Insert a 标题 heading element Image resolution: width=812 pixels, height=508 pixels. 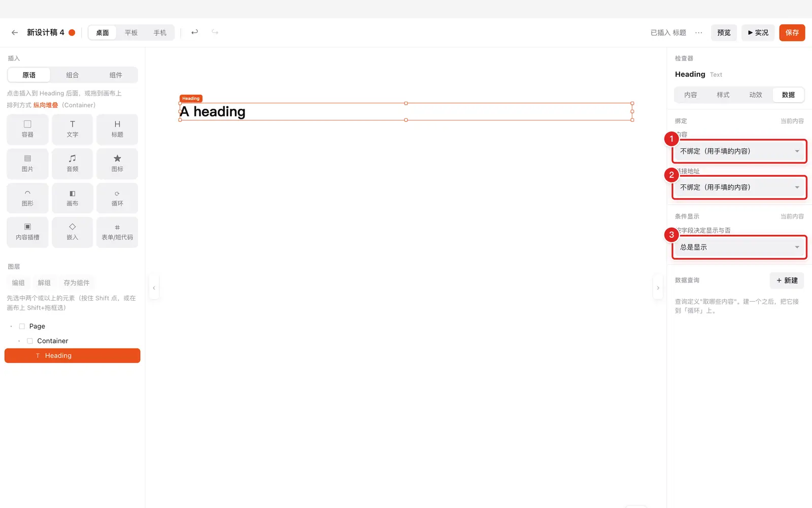point(117,129)
